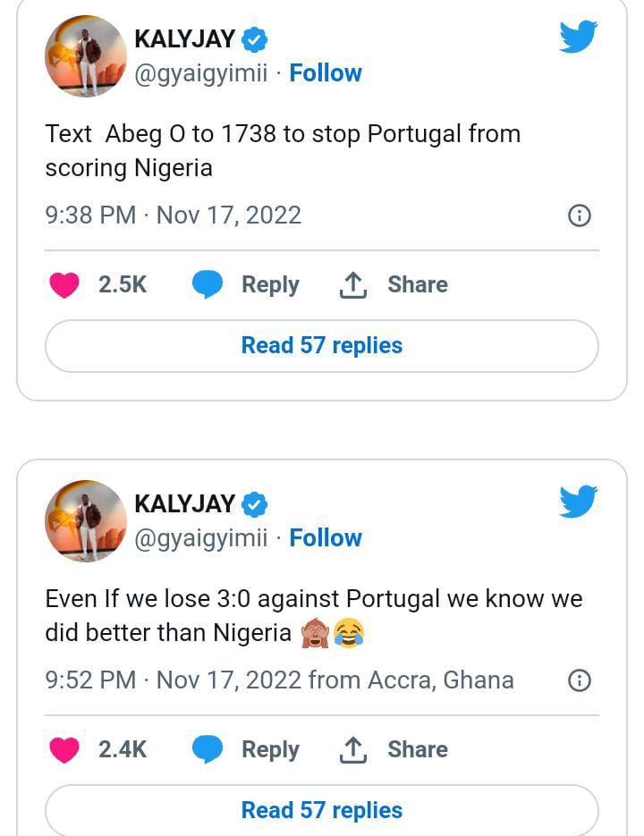644x836 pixels.
Task: Open KALYJAY profile picture in first tweet
Action: [86, 55]
